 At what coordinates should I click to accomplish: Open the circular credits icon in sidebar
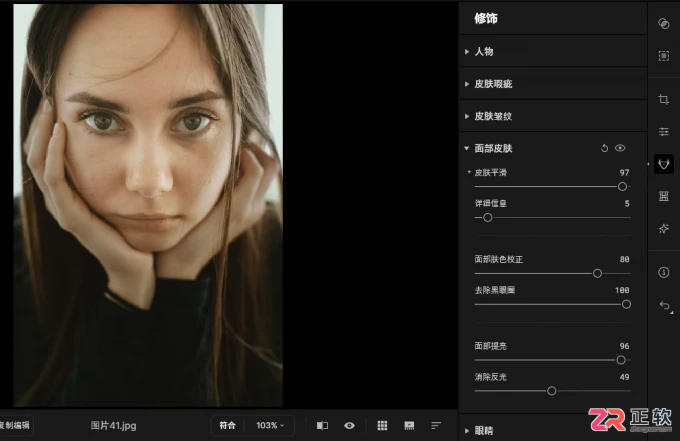pos(664,272)
